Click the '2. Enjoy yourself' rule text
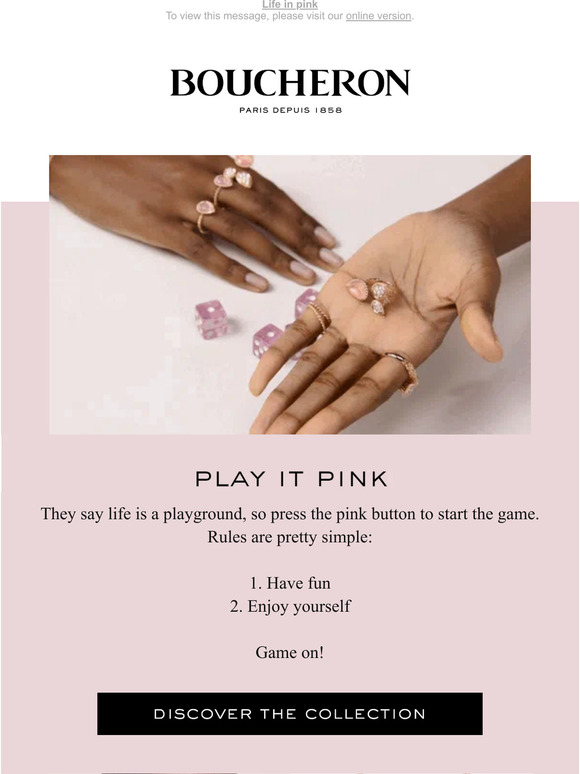 (290, 606)
